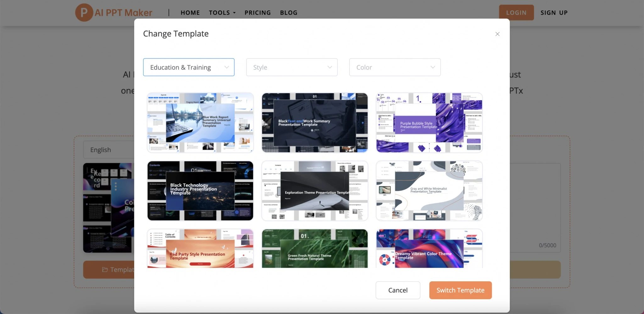Click the LOGIN button
Screen dimensions: 644x314
516,13
